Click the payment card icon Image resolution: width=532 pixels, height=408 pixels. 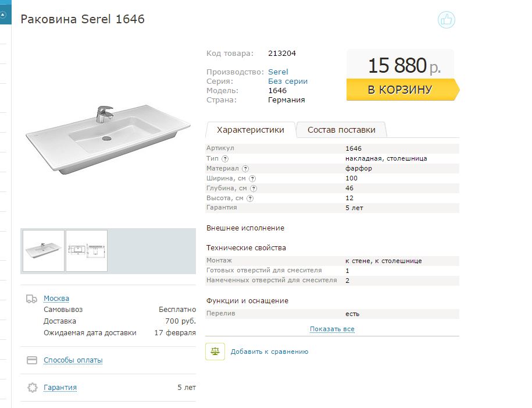point(32,360)
